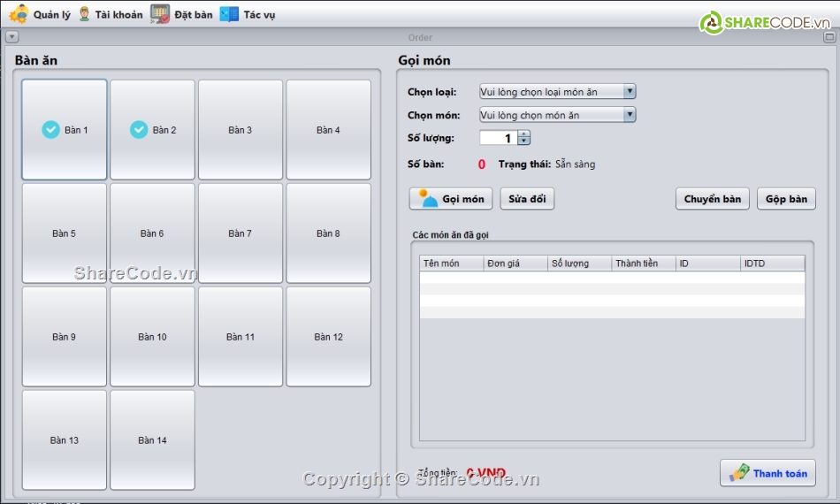Select table Bàn 7
Screen dimensions: 840x504
(x=241, y=233)
